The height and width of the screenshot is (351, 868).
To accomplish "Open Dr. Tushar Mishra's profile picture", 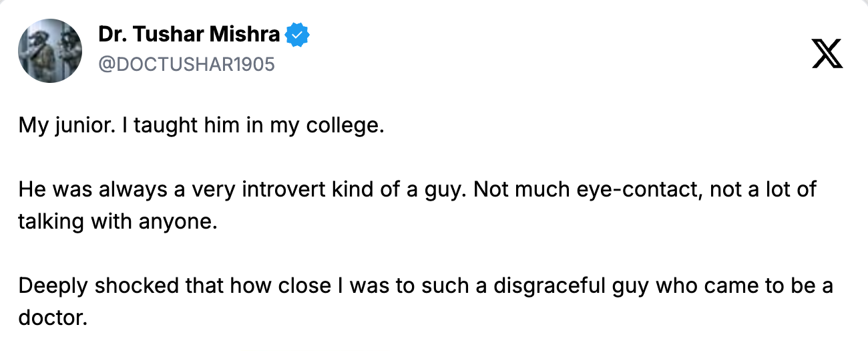I will 50,51.
